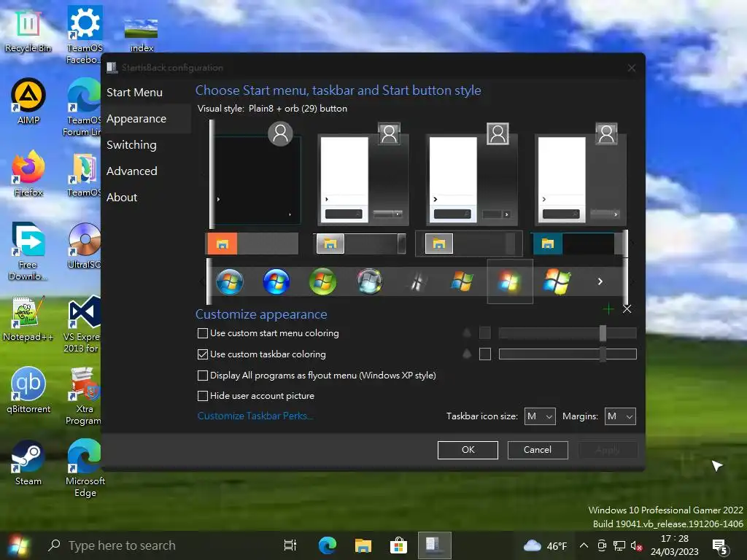The height and width of the screenshot is (560, 747).
Task: Open the Start Menu settings page
Action: click(x=134, y=93)
